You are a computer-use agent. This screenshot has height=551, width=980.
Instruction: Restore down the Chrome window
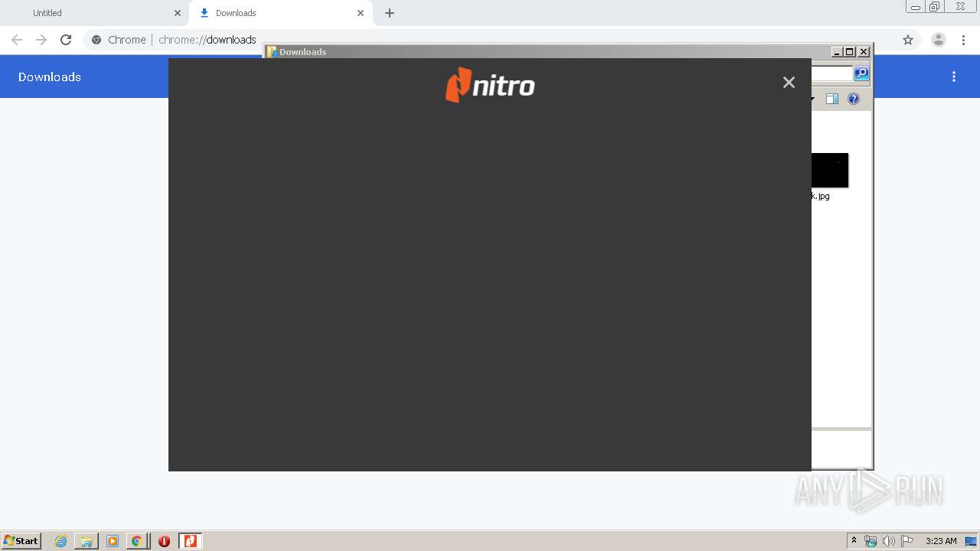coord(935,7)
